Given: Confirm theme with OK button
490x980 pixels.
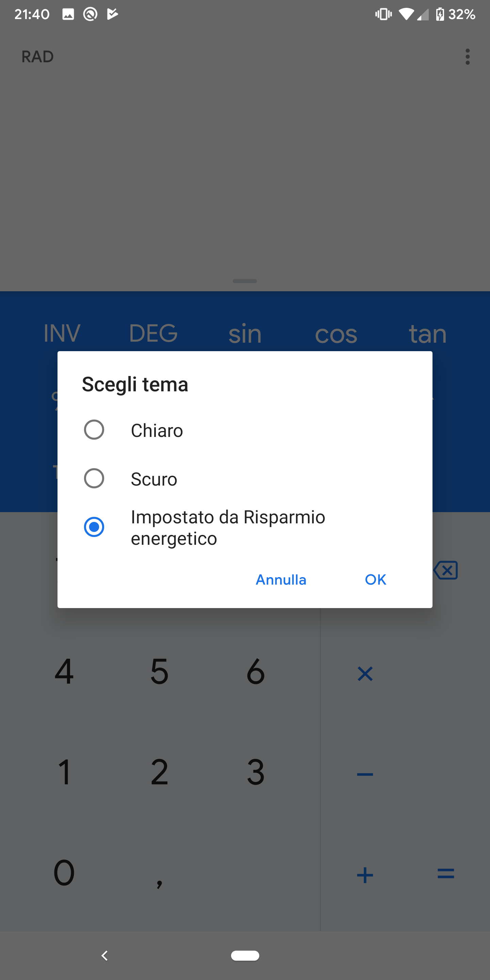Looking at the screenshot, I should (x=375, y=579).
